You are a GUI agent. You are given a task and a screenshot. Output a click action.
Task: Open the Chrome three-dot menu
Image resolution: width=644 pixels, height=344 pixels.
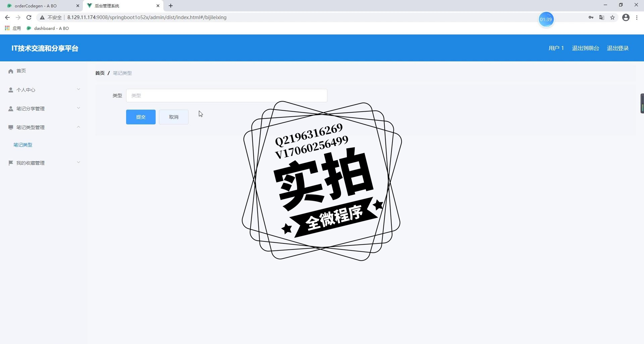pyautogui.click(x=637, y=17)
